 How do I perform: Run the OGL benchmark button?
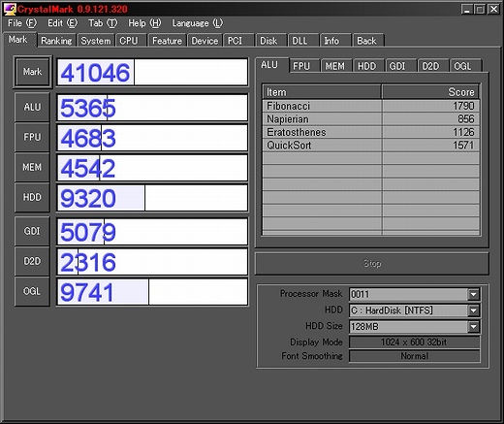click(x=32, y=291)
